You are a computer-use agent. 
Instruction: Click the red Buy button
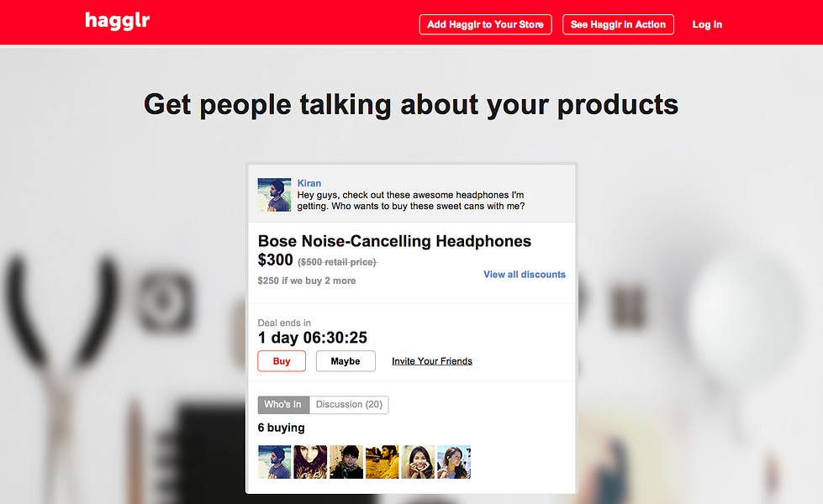coord(282,361)
